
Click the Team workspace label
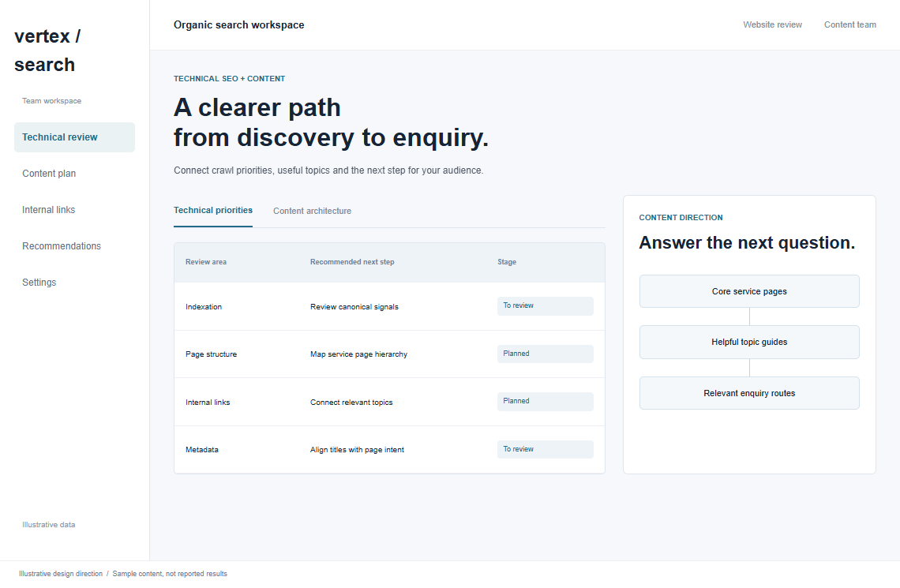tap(51, 101)
